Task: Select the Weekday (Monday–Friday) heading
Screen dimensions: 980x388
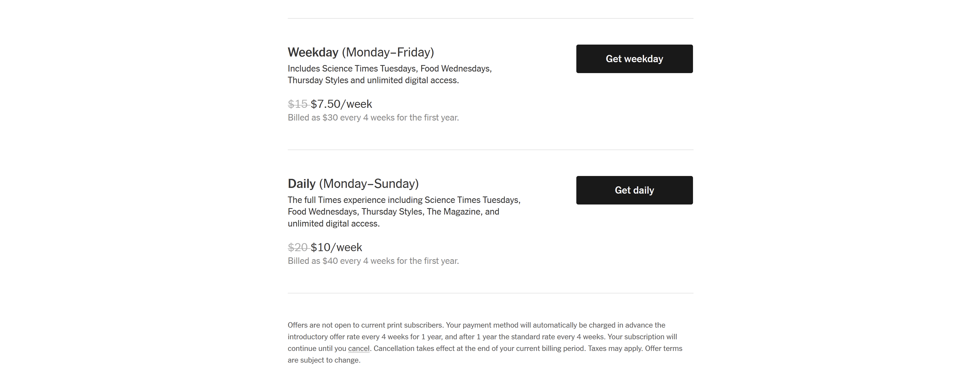Action: coord(361,52)
